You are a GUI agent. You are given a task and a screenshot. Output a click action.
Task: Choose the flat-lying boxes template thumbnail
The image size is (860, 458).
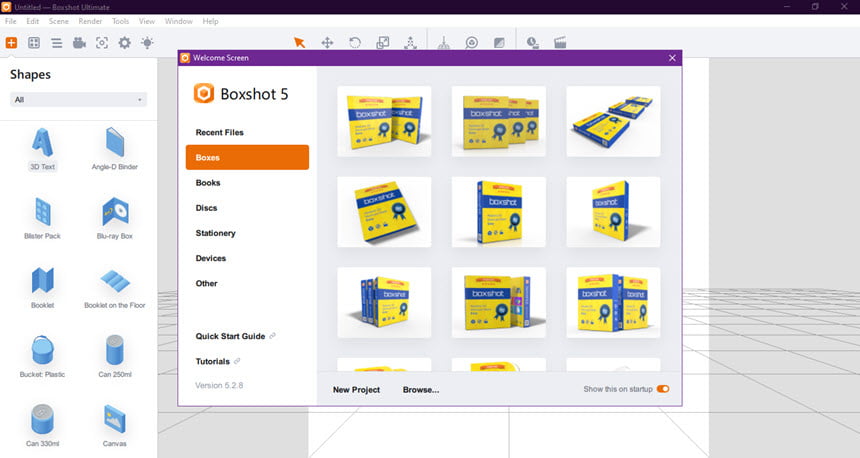click(613, 121)
